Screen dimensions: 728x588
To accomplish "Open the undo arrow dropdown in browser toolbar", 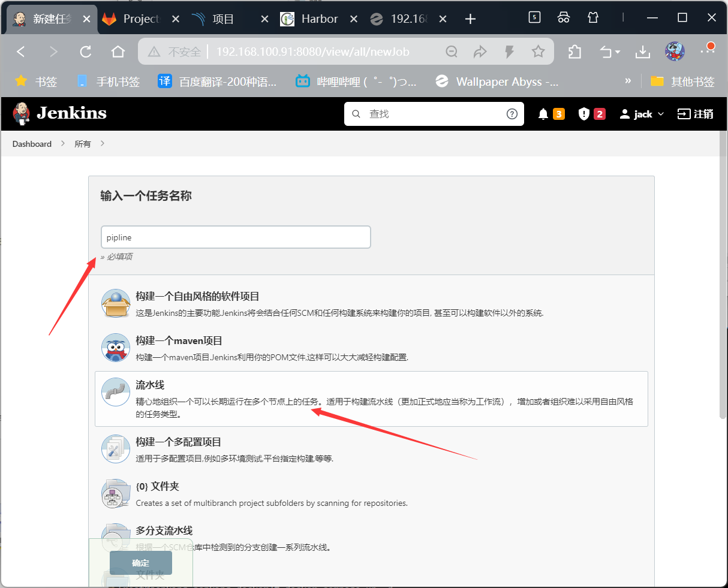I will tap(610, 52).
